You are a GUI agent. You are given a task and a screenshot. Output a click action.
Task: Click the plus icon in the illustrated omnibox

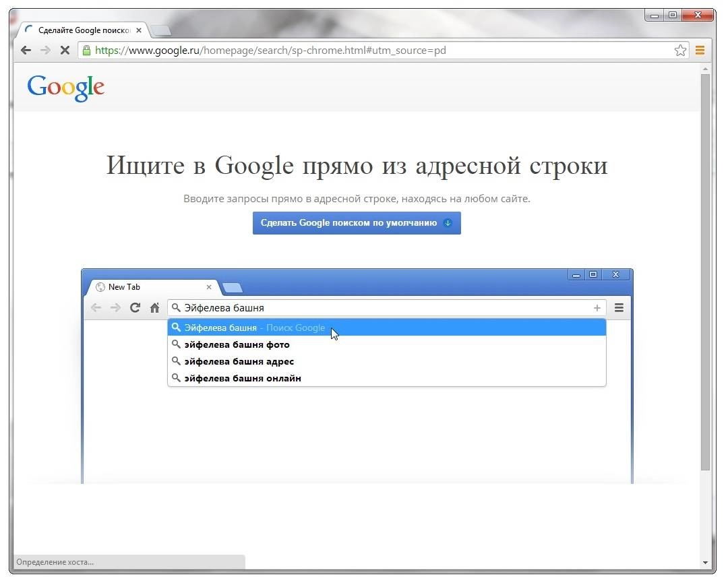[597, 308]
